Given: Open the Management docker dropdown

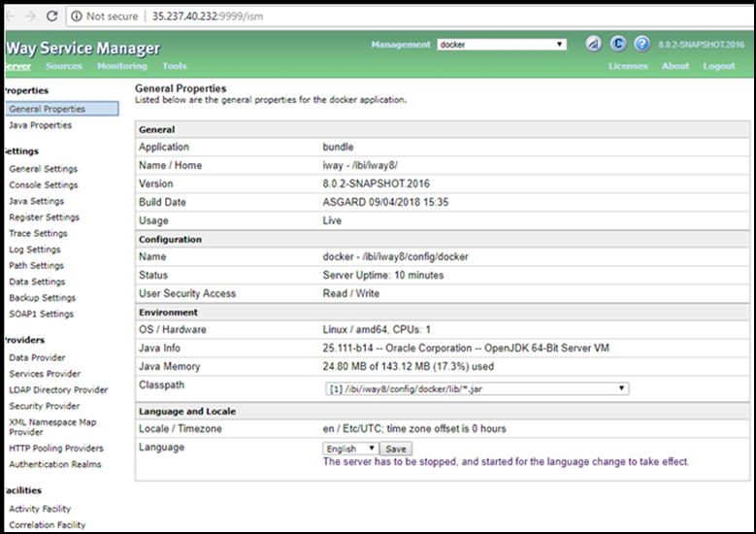Looking at the screenshot, I should 502,45.
